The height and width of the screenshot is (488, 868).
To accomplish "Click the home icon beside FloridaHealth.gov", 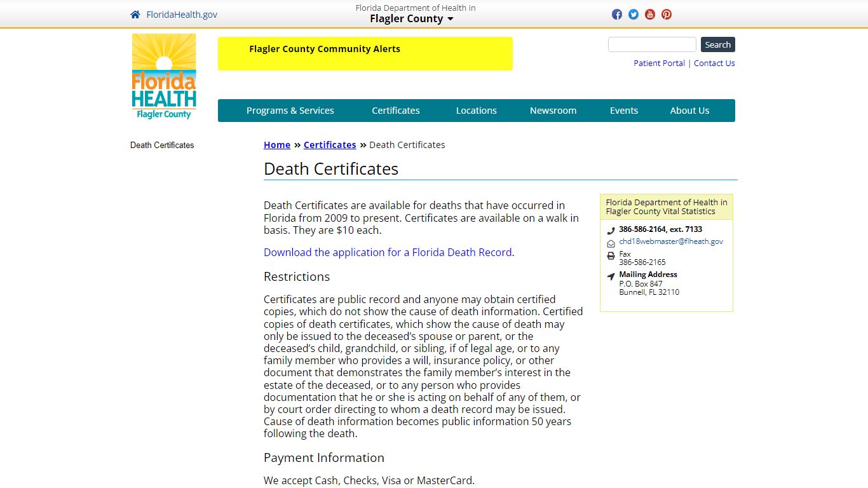I will pyautogui.click(x=135, y=15).
